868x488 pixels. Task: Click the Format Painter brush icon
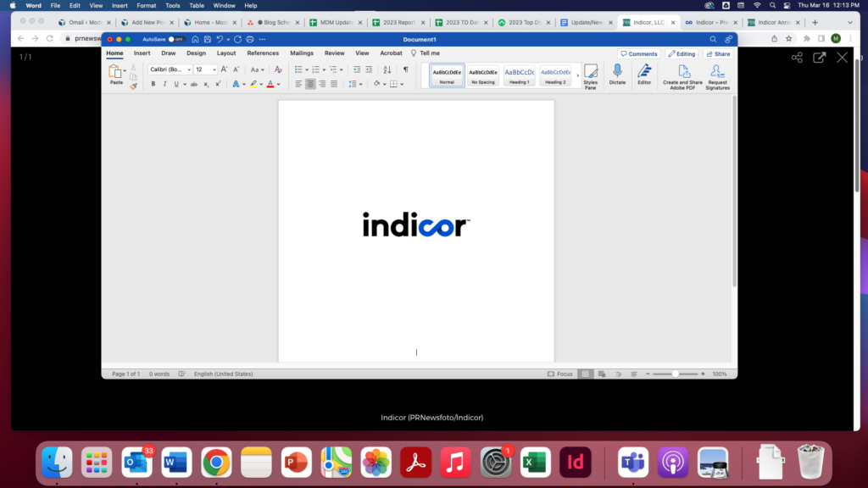click(133, 86)
